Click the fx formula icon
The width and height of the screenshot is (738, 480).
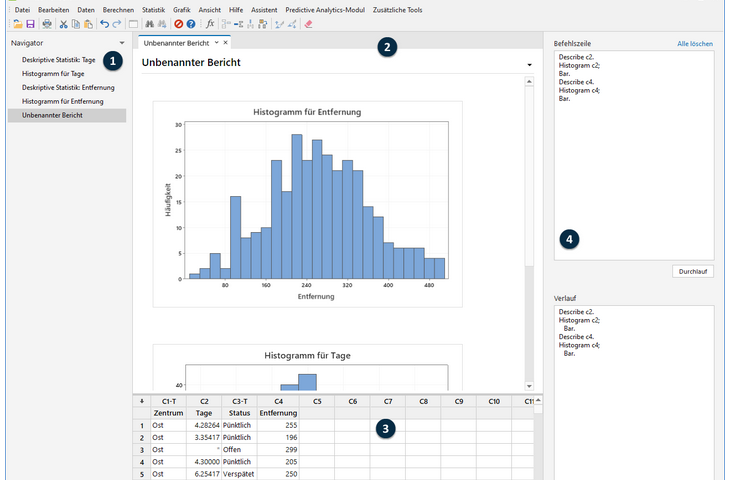click(210, 23)
